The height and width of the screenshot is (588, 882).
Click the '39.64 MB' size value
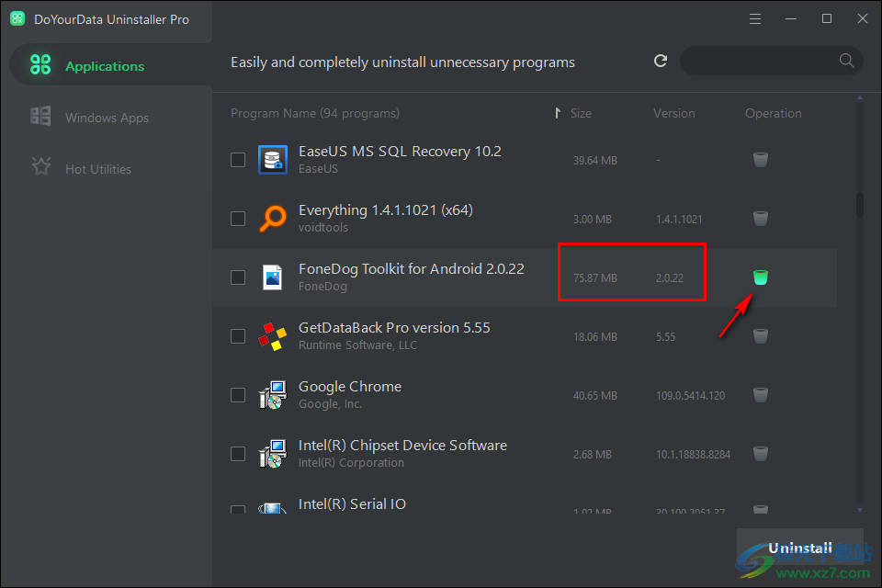click(x=595, y=161)
